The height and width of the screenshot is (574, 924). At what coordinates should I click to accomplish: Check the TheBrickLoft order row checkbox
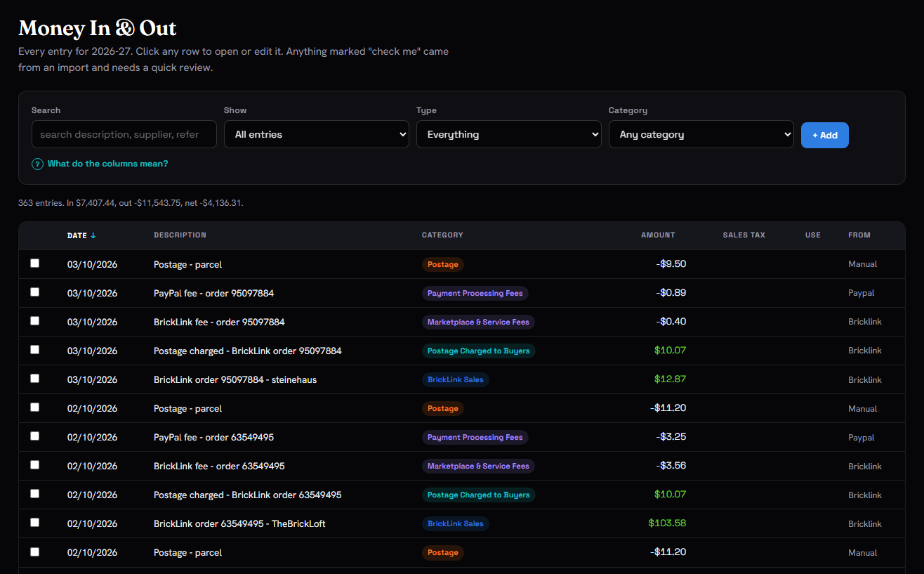tap(35, 523)
